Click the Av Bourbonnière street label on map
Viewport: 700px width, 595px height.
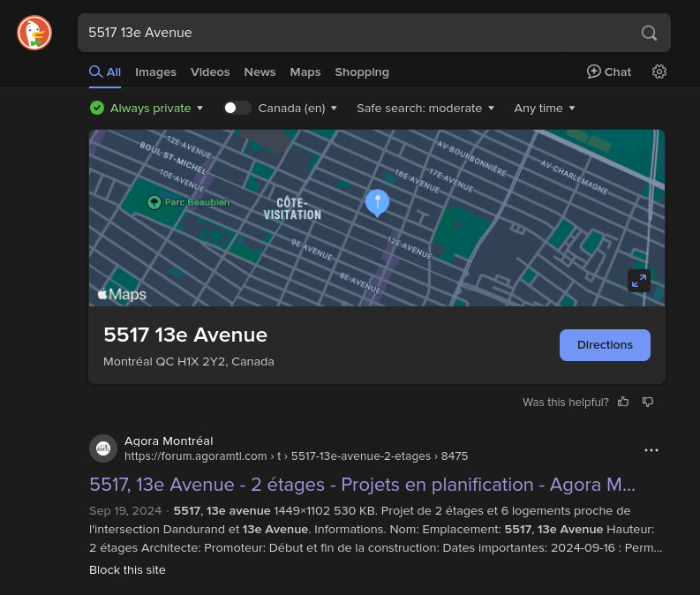point(471,158)
